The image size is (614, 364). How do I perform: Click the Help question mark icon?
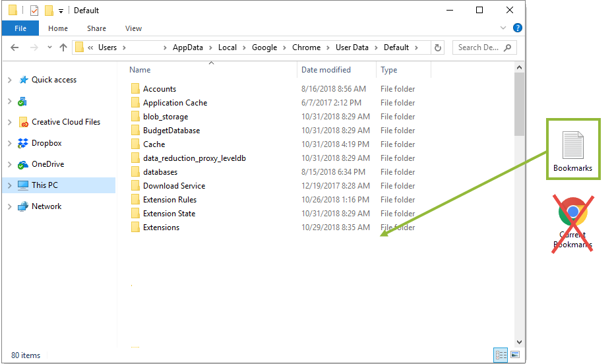518,28
